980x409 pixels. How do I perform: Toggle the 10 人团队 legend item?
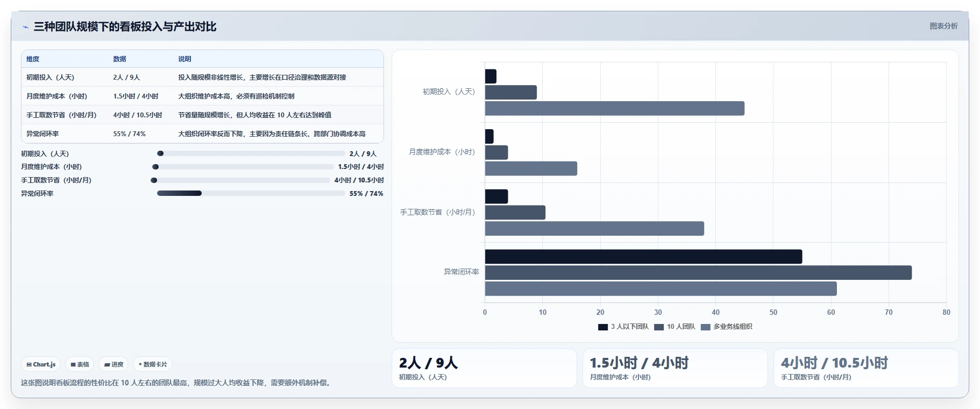coord(674,327)
